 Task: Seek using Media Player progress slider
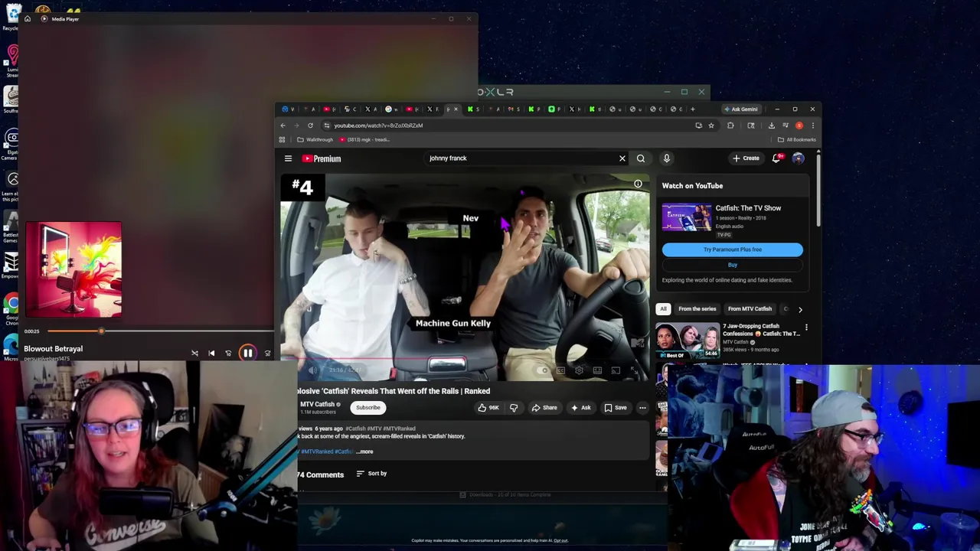(x=160, y=331)
